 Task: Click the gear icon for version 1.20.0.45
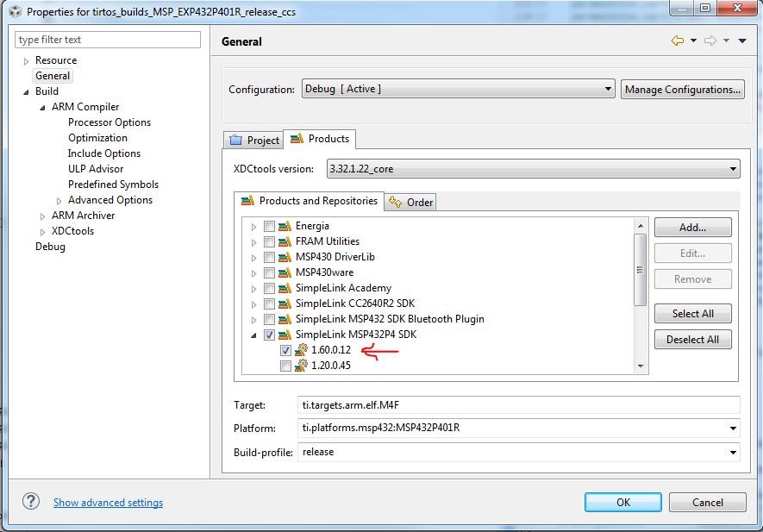[x=301, y=366]
